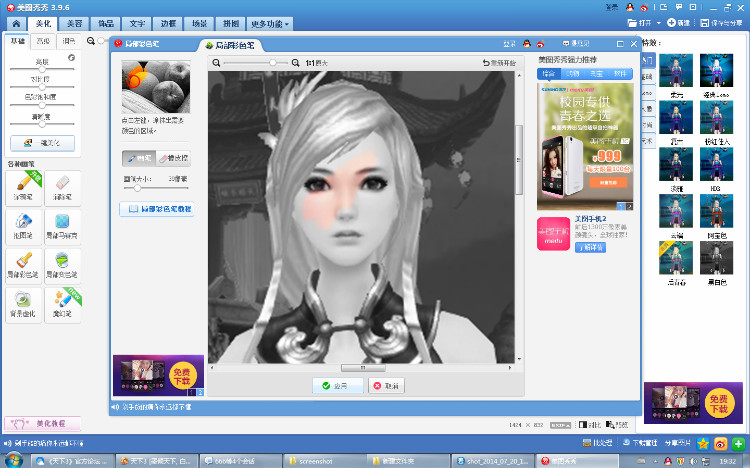
Task: Select the 魔幻笔 magic pen tool
Action: pyautogui.click(x=63, y=305)
